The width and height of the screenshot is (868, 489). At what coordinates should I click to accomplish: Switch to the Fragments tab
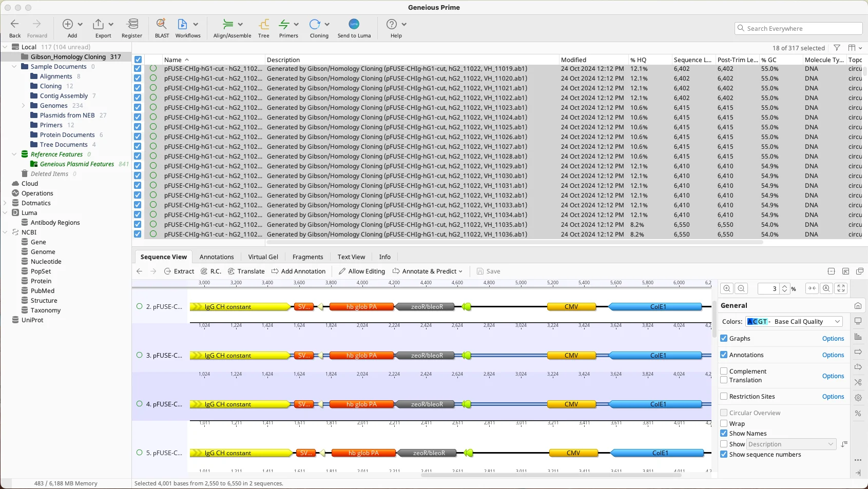(307, 257)
